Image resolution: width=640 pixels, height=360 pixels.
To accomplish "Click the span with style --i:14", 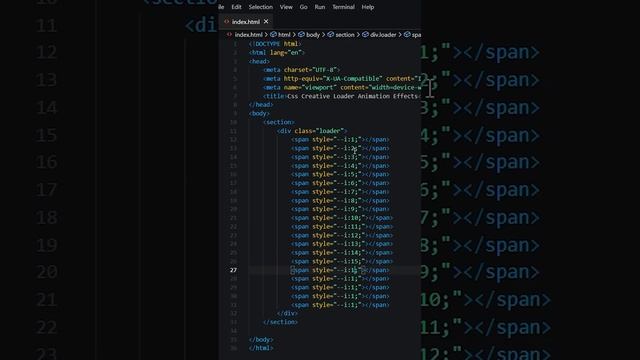I will click(342, 253).
